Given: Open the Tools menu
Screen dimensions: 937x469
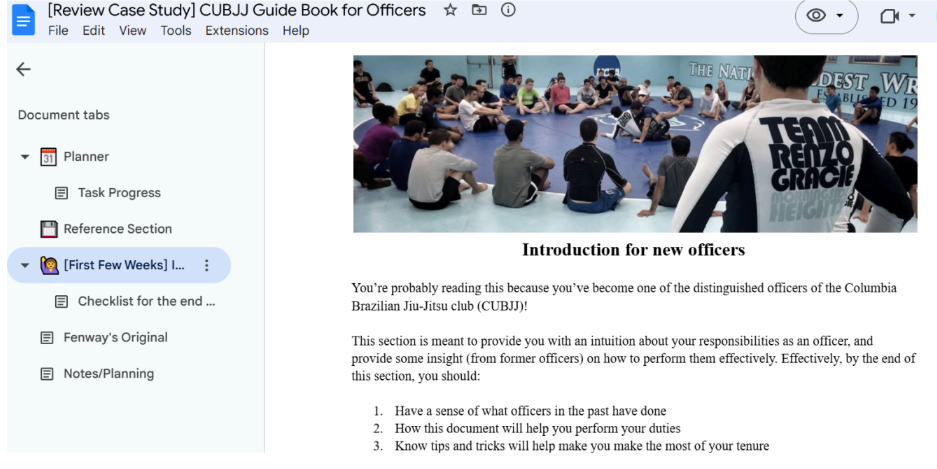Looking at the screenshot, I should click(176, 30).
